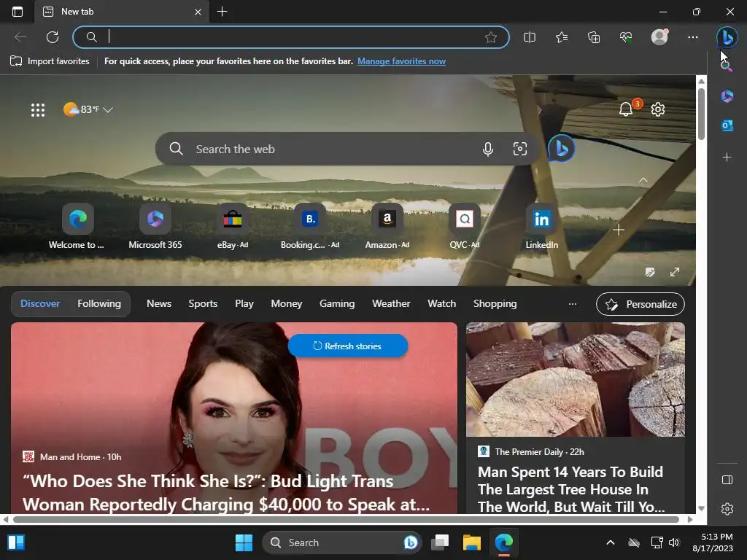Open Amazon quick link
This screenshot has height=560, width=747.
pos(387,227)
